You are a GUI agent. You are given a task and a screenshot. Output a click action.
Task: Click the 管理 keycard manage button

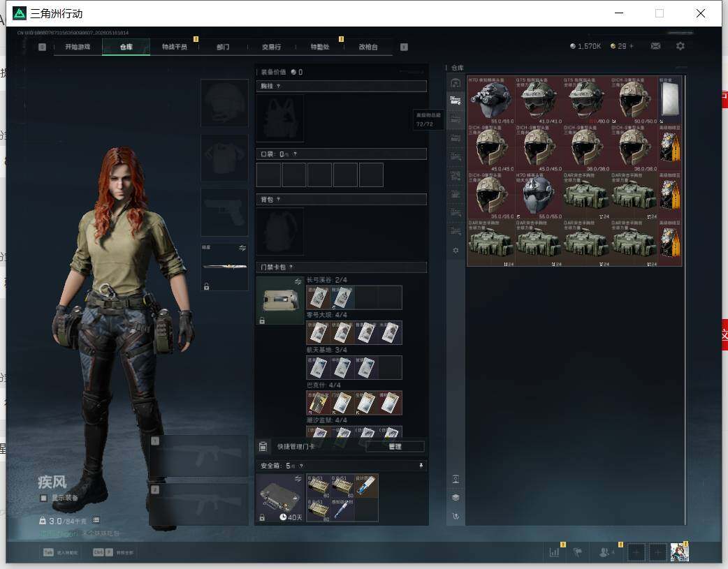tap(395, 447)
